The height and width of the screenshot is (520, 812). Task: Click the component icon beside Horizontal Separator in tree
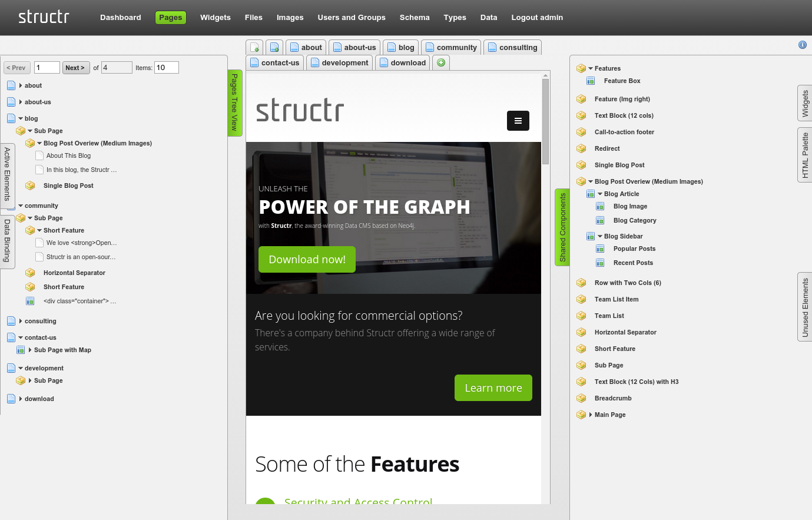point(30,273)
